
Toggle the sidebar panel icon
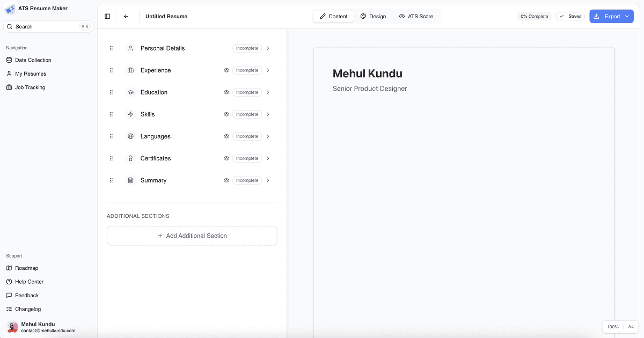(x=107, y=16)
